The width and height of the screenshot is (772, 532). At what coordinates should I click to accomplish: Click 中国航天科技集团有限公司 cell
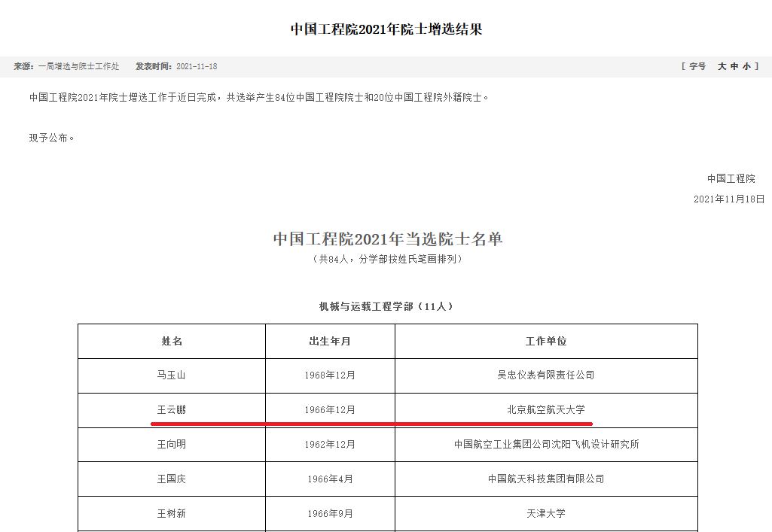tap(546, 479)
